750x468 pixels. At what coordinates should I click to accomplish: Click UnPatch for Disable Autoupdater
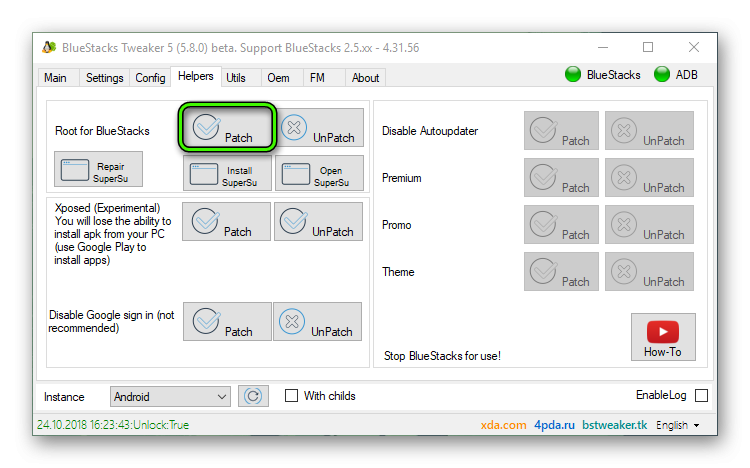point(649,131)
